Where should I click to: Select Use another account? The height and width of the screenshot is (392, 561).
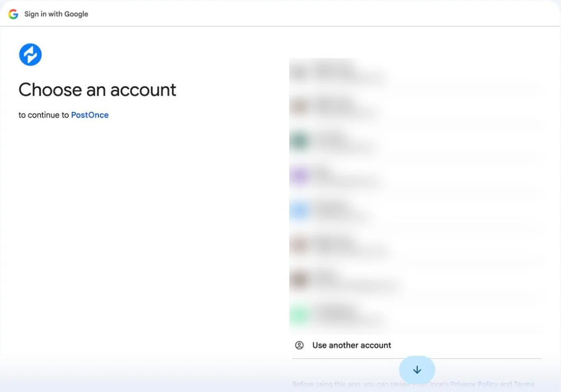[417, 345]
